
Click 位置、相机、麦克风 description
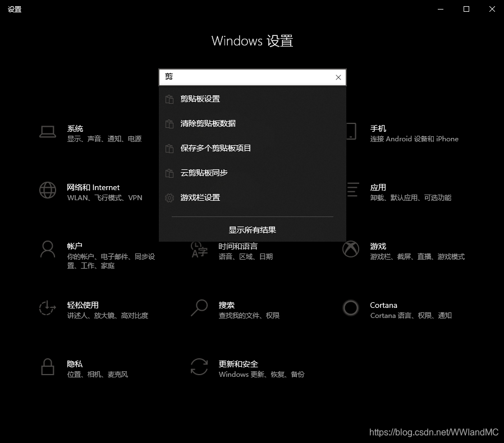(x=98, y=374)
